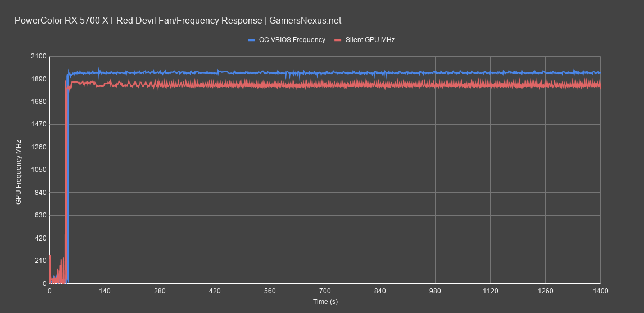644x313 pixels.
Task: Click the 1050 tick label on the Y axis
Action: tap(38, 170)
